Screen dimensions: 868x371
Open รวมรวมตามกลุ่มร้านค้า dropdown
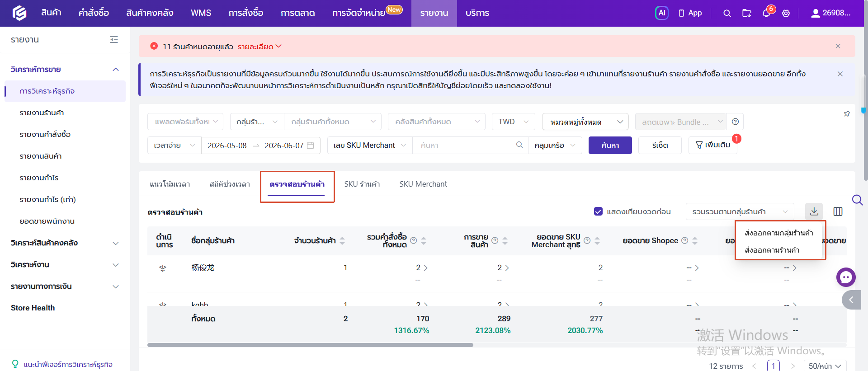(x=740, y=211)
